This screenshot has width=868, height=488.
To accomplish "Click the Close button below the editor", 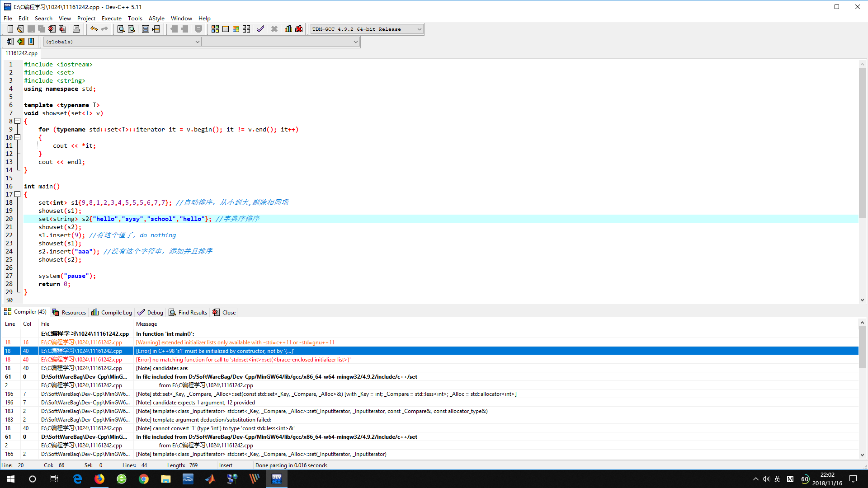I will point(224,312).
